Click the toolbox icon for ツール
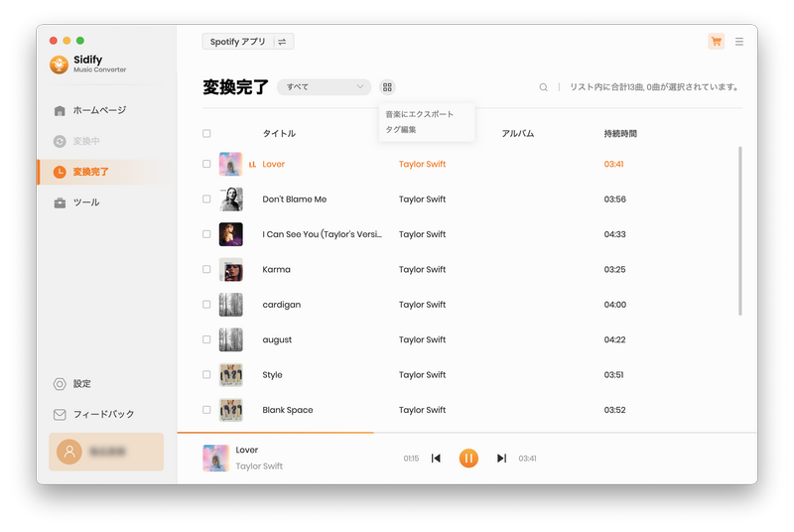This screenshot has height=532, width=794. click(60, 203)
